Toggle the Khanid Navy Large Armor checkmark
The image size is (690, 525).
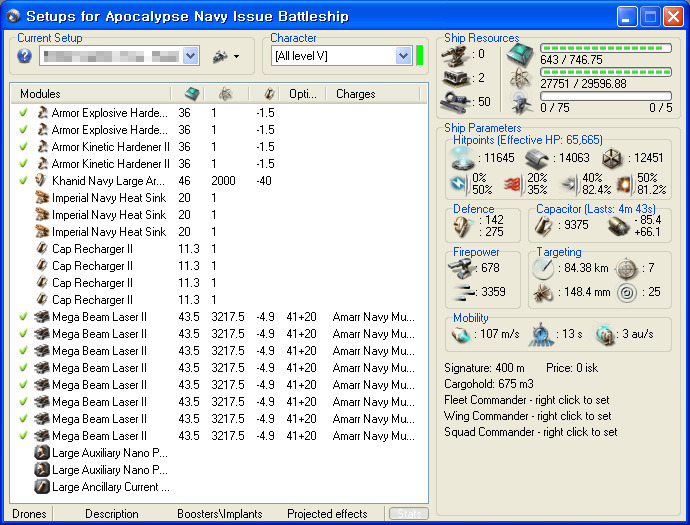click(23, 180)
